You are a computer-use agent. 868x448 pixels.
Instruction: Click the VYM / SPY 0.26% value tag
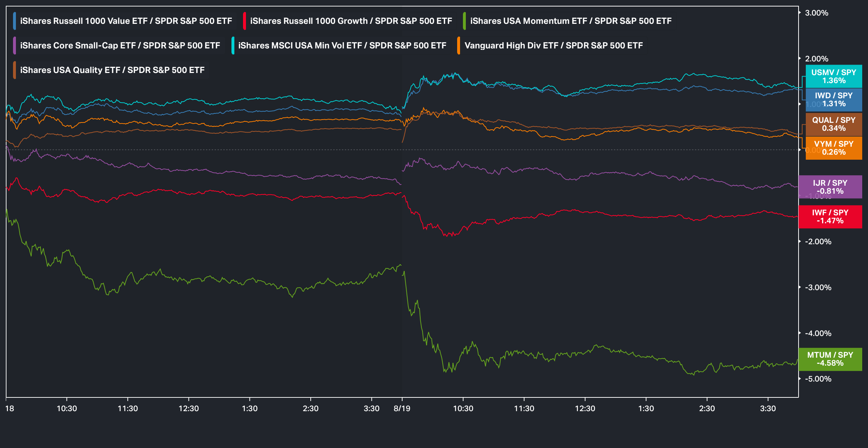coord(834,148)
